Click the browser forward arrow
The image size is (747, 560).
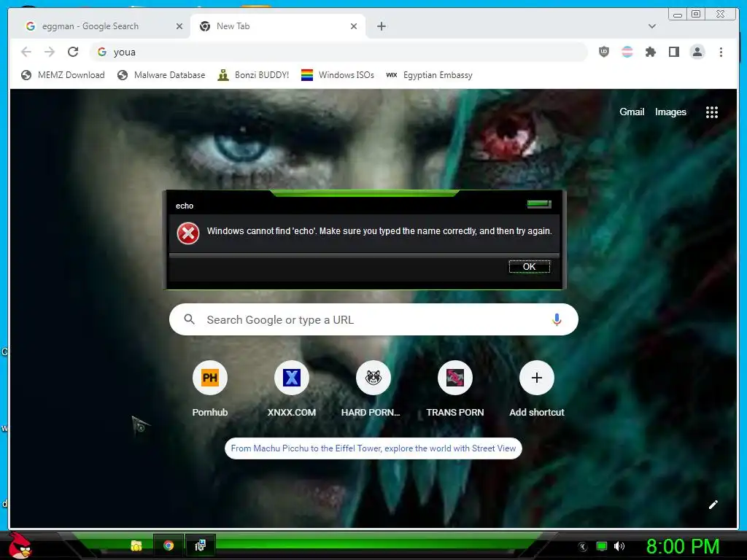tap(50, 52)
